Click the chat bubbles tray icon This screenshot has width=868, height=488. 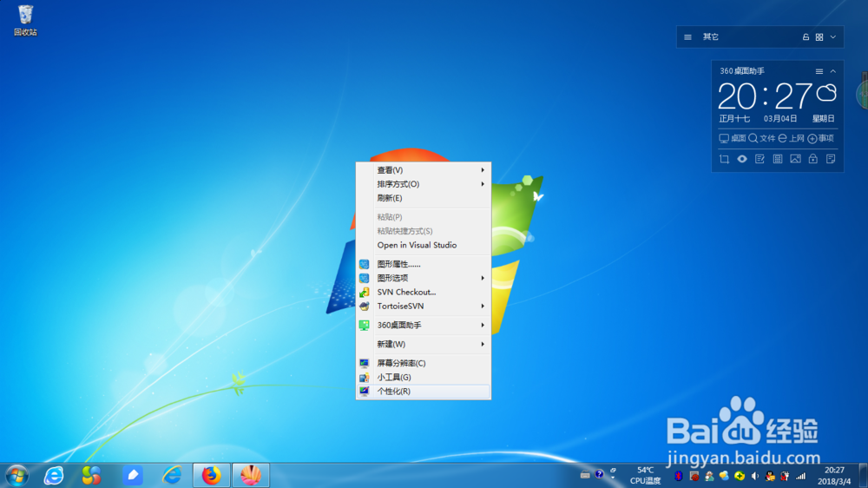point(724,476)
